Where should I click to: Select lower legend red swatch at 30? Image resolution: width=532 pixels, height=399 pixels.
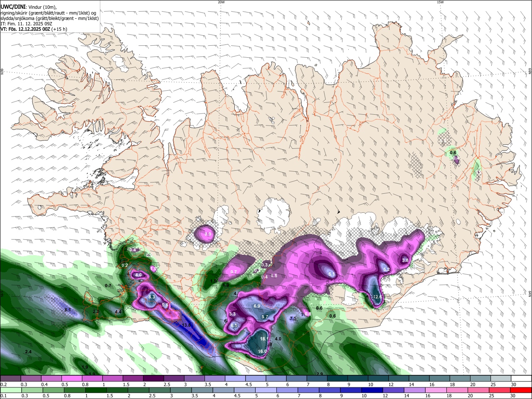(522, 390)
